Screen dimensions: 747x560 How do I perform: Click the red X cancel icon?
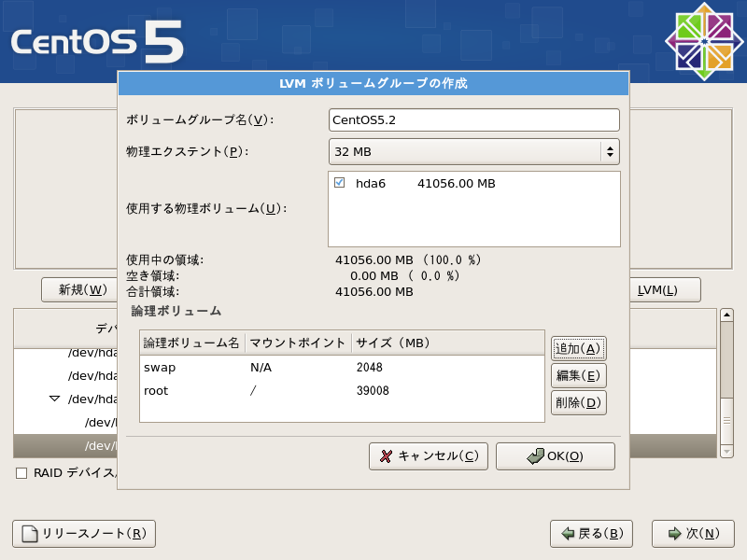point(386,456)
